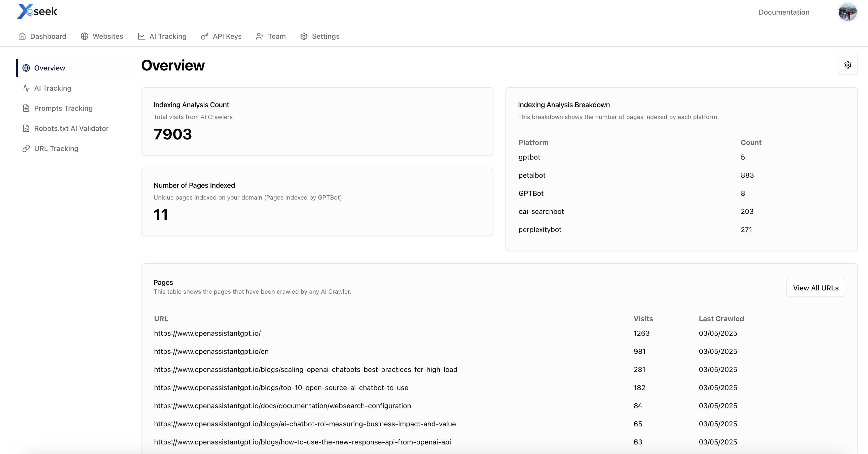Click the Team add-user icon
Viewport: 868px width, 454px height.
(x=260, y=36)
